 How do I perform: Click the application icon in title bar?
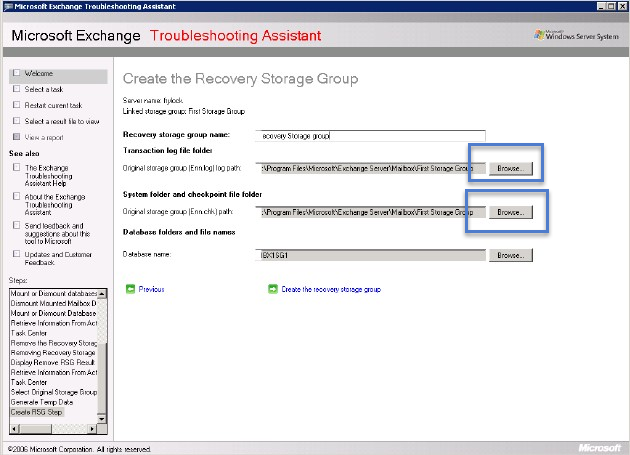8,6
